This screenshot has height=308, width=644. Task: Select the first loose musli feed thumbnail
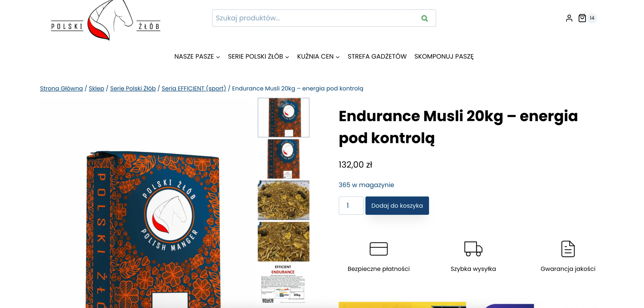(283, 200)
